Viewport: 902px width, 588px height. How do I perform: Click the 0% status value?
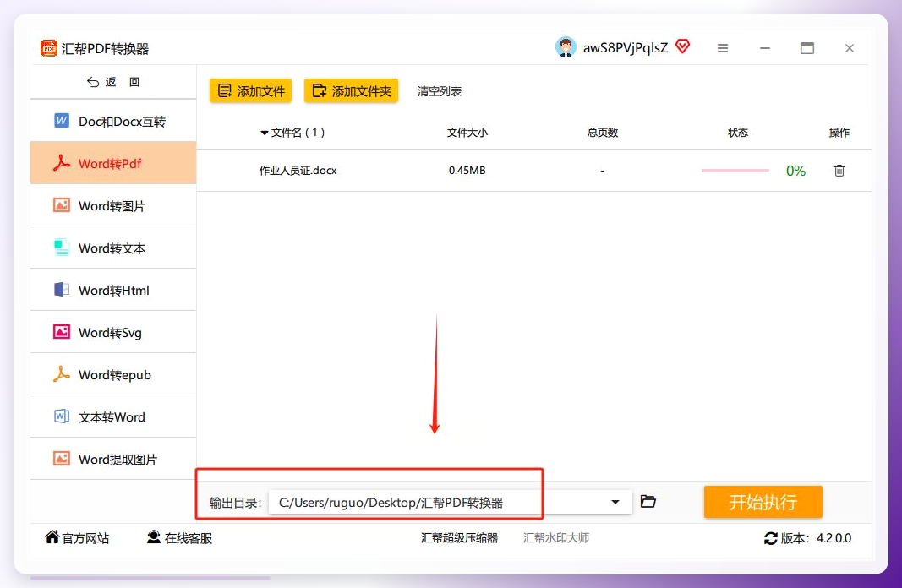pyautogui.click(x=795, y=171)
